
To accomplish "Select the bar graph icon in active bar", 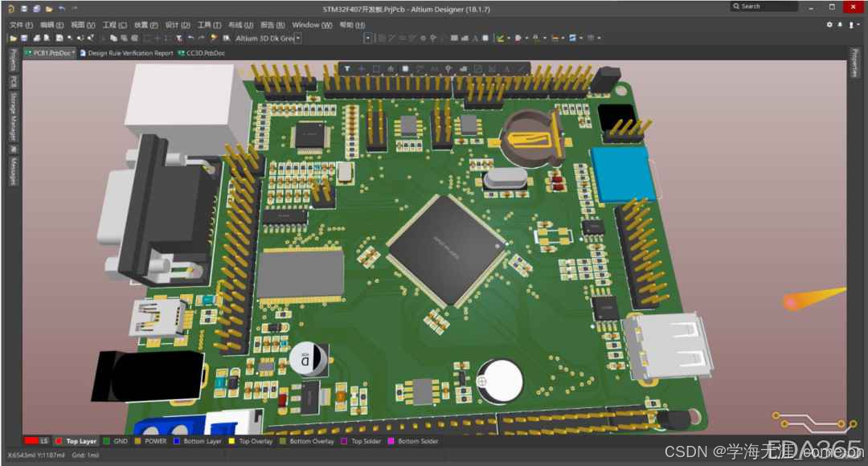I will click(x=463, y=68).
